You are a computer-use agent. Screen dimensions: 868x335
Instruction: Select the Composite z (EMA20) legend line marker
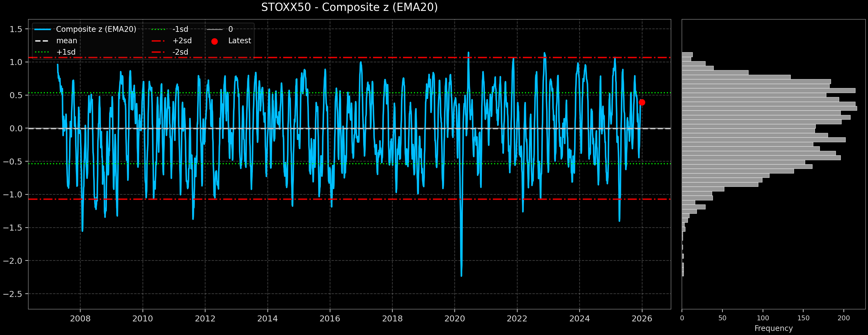click(43, 29)
